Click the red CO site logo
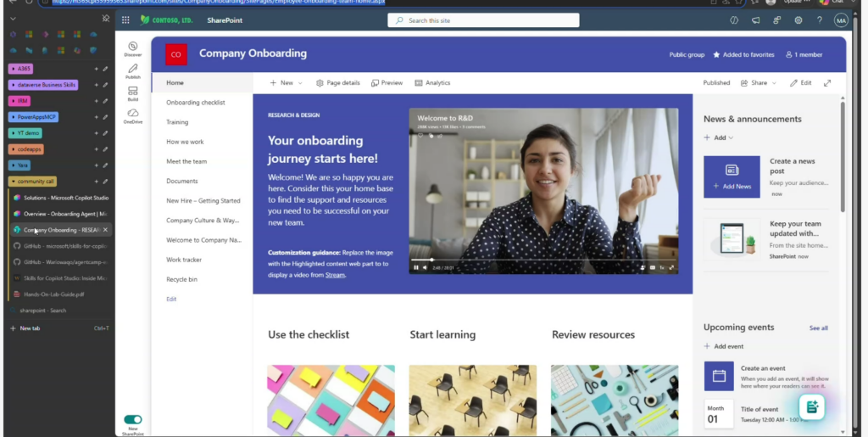This screenshot has height=437, width=868. point(176,54)
